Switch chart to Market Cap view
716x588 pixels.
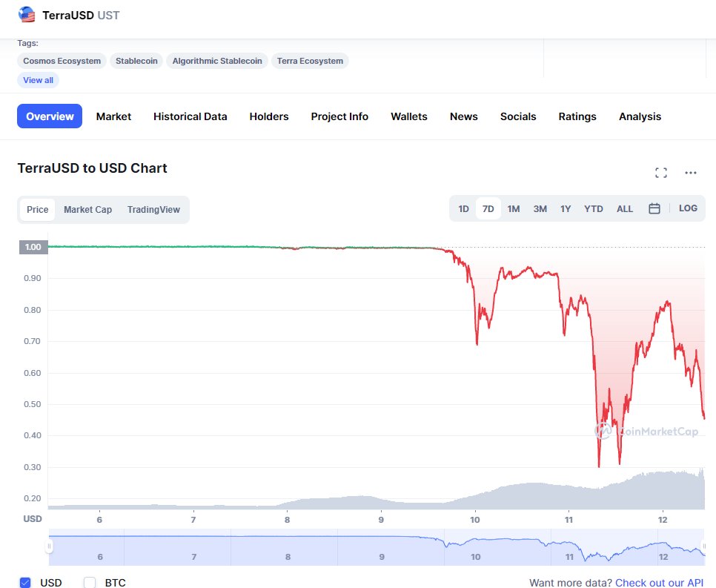coord(87,210)
